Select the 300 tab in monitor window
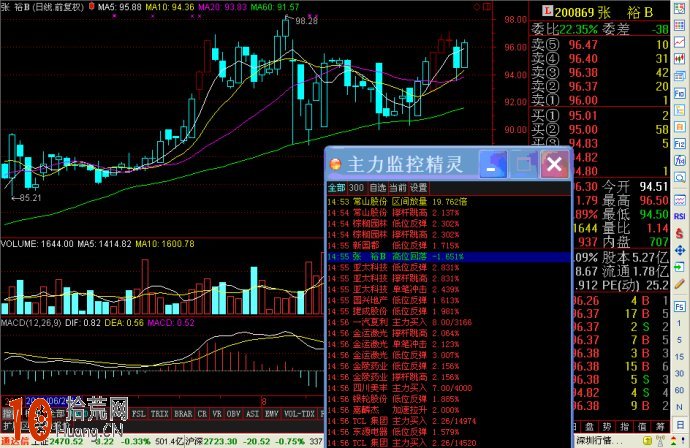Screen dimensions: 690x448 356,188
